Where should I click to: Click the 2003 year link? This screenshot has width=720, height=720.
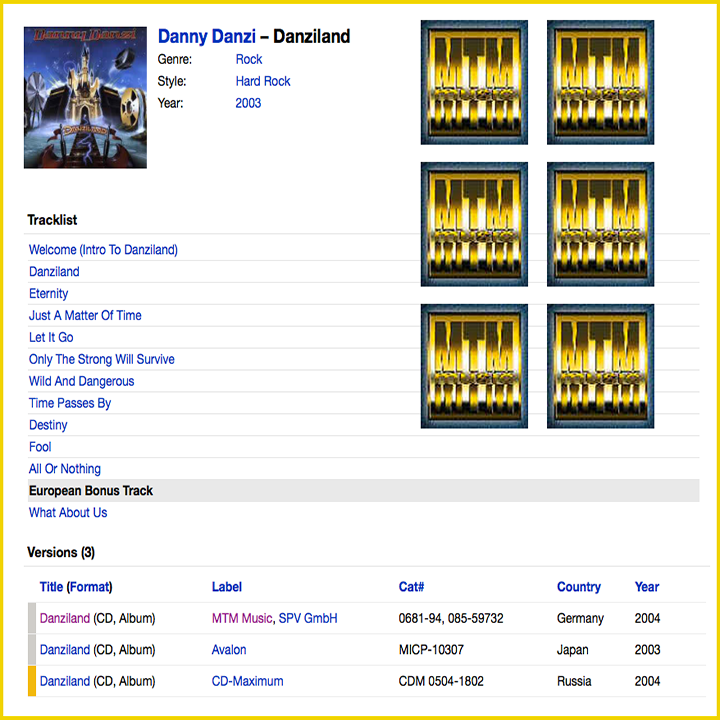pos(248,103)
